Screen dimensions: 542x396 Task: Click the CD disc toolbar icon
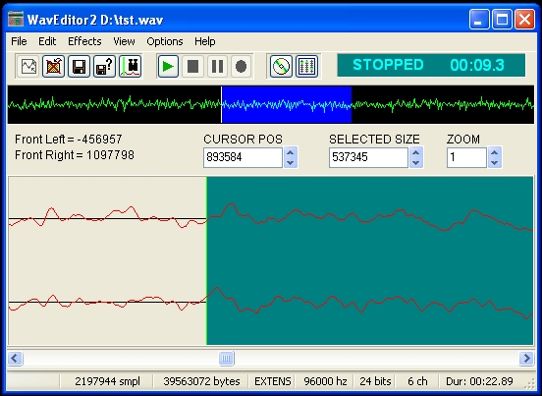pos(281,66)
